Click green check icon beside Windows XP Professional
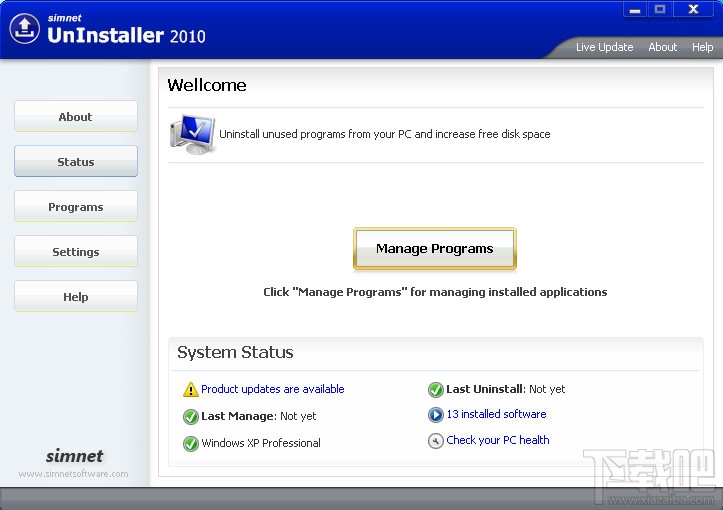Viewport: 723px width, 510px height. (190, 444)
